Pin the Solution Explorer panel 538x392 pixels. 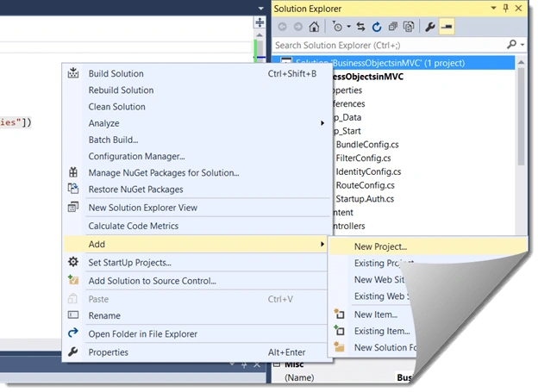pyautogui.click(x=506, y=8)
